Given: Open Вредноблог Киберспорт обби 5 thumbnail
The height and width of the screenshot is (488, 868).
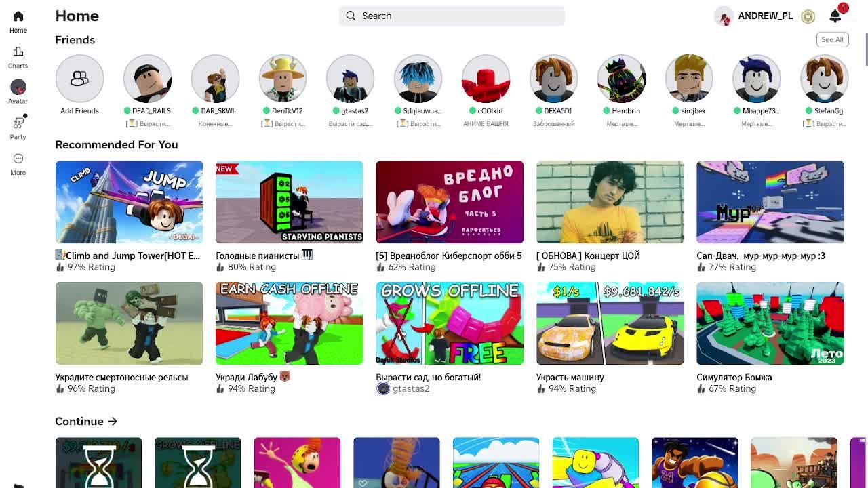Looking at the screenshot, I should pos(450,202).
